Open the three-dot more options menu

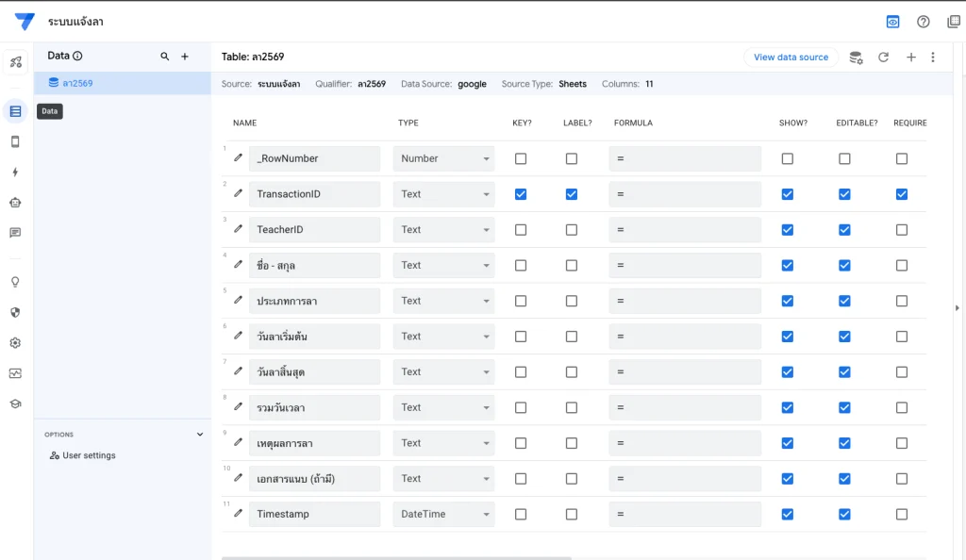pyautogui.click(x=933, y=58)
